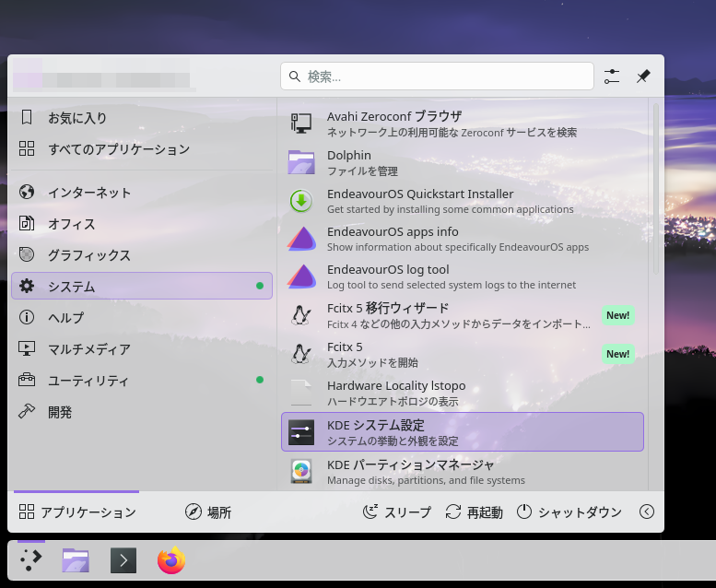The width and height of the screenshot is (716, 588).
Task: Click the Sleep button
Action: coord(396,512)
